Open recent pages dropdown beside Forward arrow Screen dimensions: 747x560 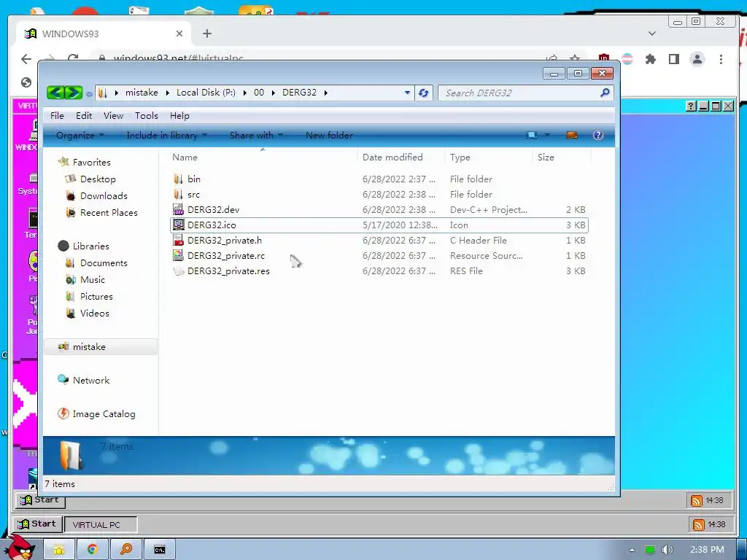point(89,94)
